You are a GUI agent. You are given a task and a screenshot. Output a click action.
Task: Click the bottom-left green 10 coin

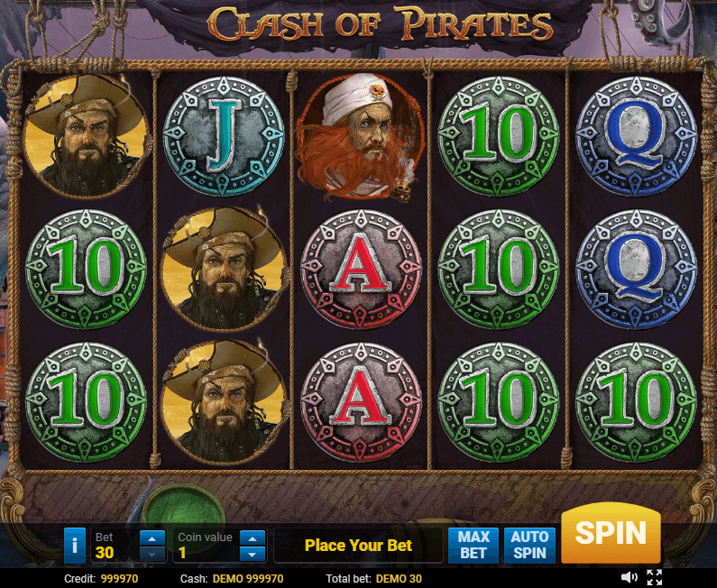86,402
